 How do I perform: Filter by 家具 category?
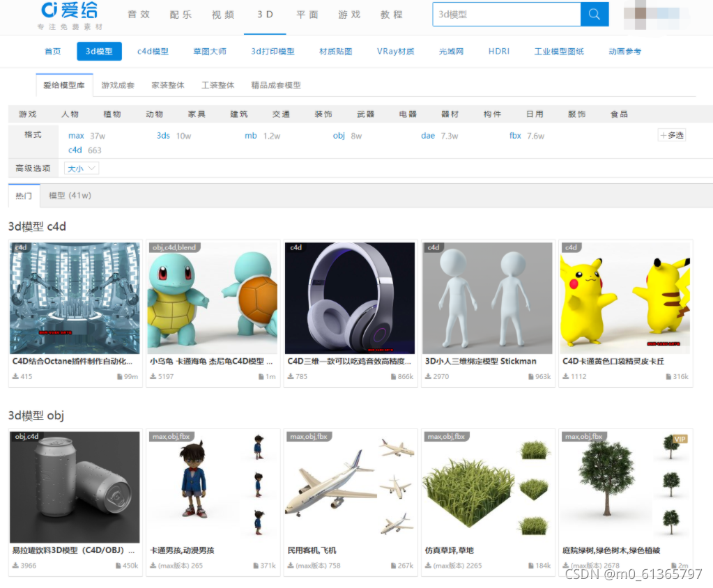[x=197, y=114]
